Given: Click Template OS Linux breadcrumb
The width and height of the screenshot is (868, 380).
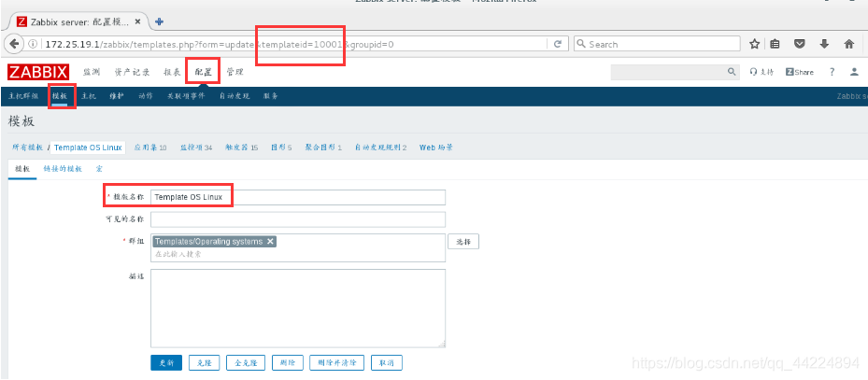Looking at the screenshot, I should pos(88,148).
